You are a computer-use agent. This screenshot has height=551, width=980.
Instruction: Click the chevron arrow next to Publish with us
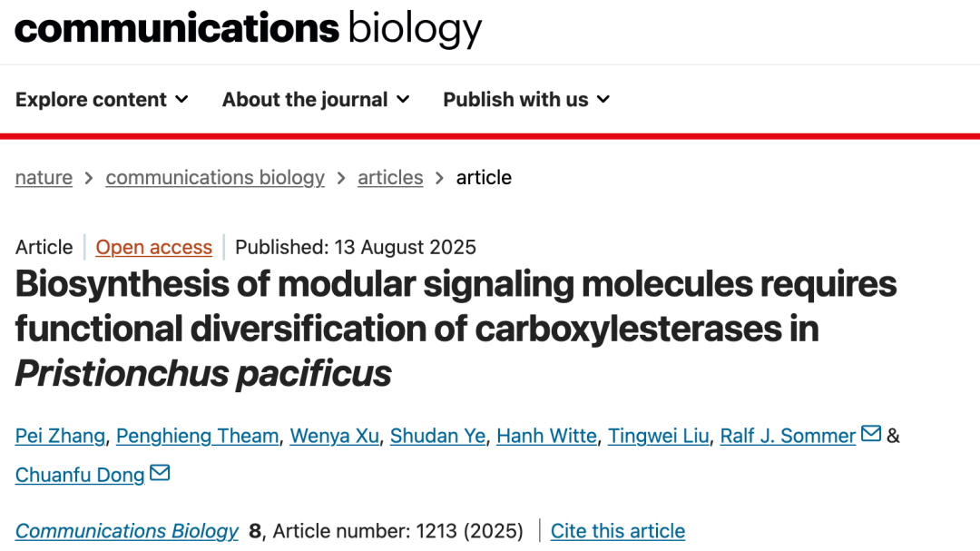coord(603,100)
